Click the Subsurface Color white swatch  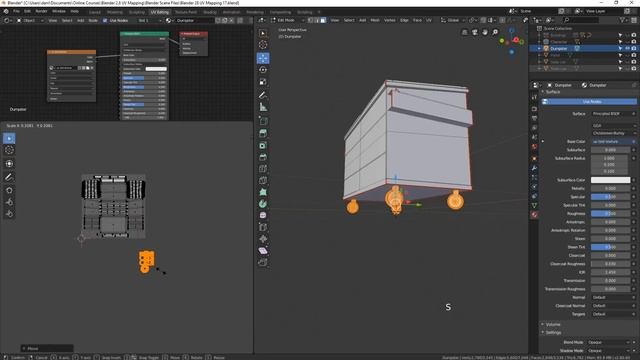click(611, 180)
